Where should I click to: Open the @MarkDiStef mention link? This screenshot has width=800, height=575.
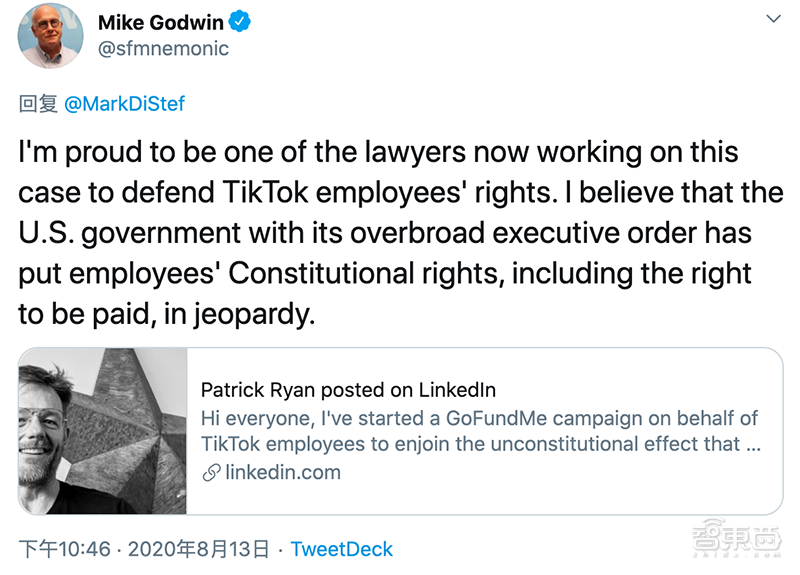pos(124,103)
